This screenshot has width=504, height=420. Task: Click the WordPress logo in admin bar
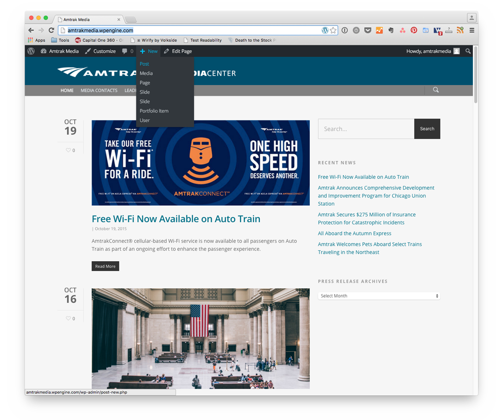tap(31, 51)
